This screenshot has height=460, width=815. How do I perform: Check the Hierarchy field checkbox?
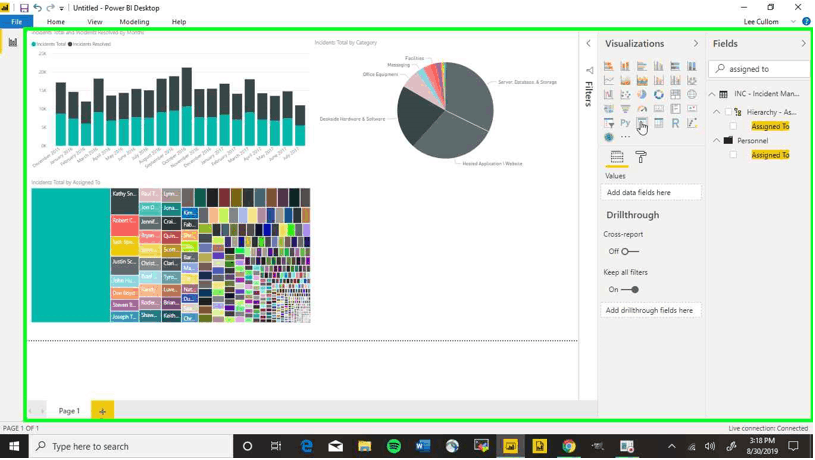728,112
